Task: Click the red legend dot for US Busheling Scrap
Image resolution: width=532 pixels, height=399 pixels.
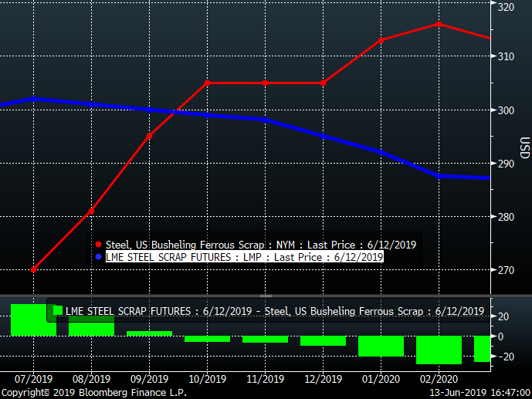Action: 98,245
